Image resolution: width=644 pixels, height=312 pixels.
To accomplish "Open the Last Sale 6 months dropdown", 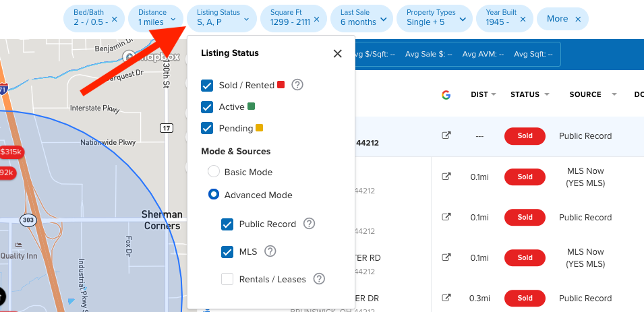I will tap(363, 18).
